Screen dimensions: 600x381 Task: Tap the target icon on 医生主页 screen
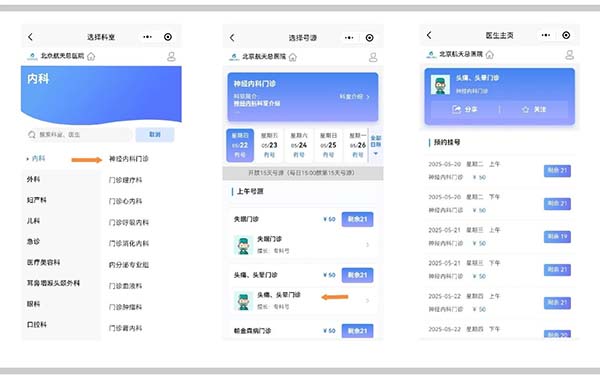tap(566, 35)
